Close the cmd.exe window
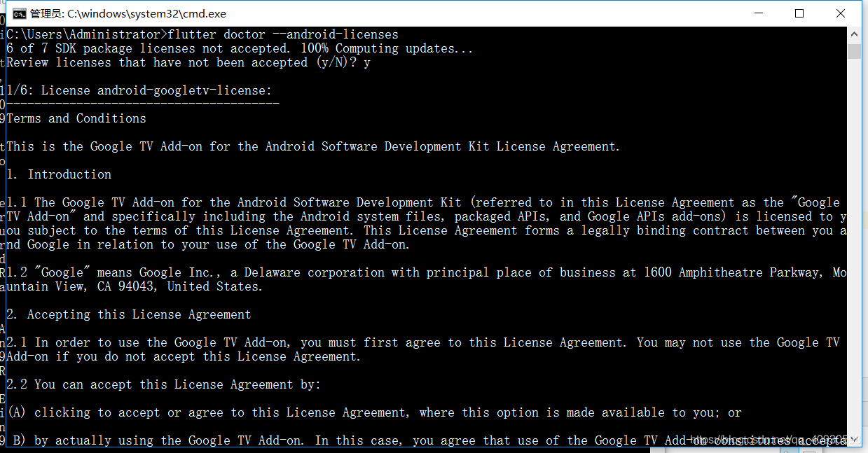 841,13
